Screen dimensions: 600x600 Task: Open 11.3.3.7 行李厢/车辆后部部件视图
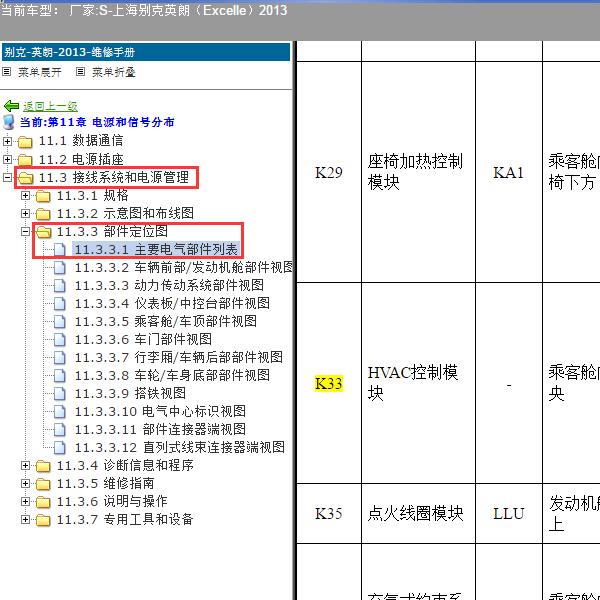(179, 357)
